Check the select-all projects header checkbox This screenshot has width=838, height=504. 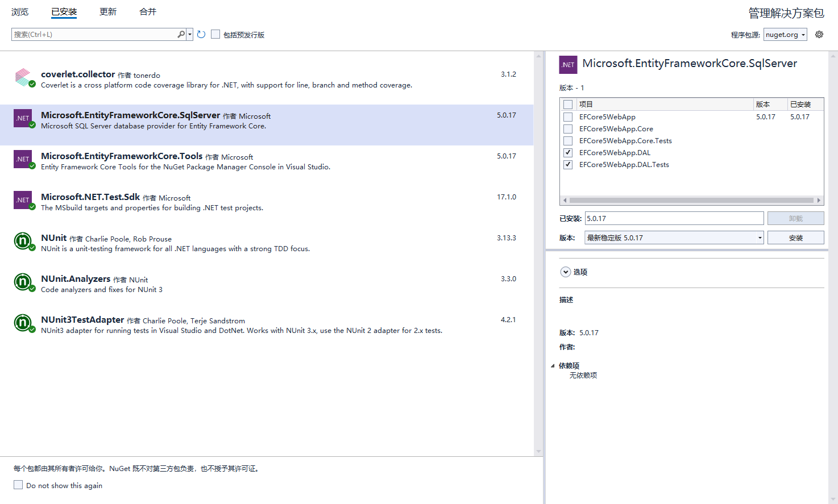point(568,105)
